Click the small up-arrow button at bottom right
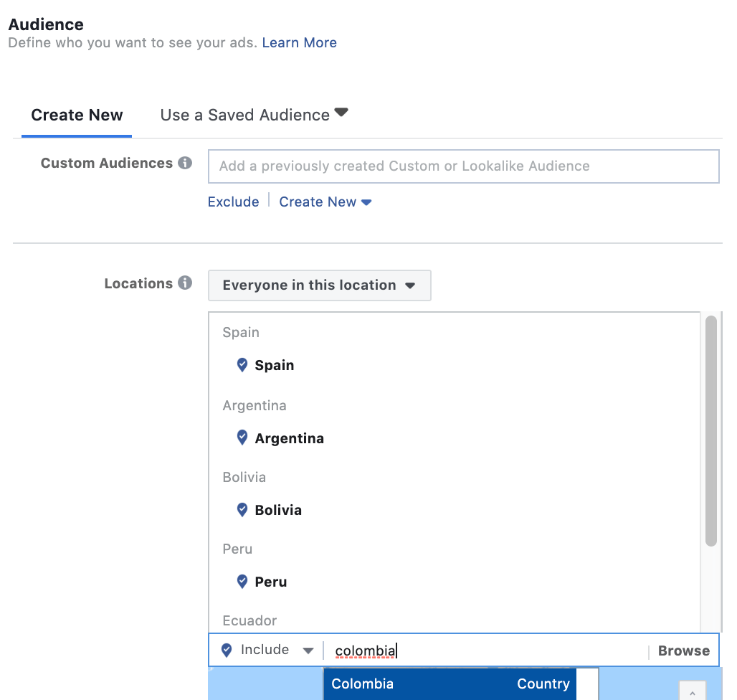The image size is (737, 700). [692, 691]
